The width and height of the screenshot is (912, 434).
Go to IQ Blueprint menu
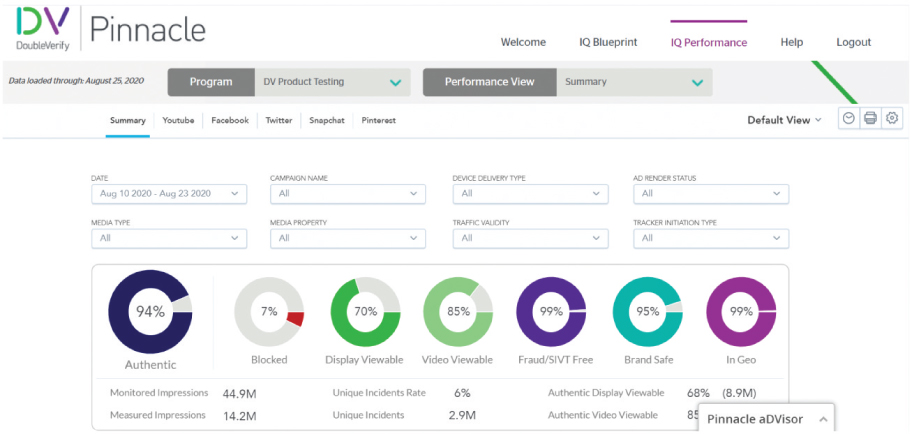click(x=608, y=42)
